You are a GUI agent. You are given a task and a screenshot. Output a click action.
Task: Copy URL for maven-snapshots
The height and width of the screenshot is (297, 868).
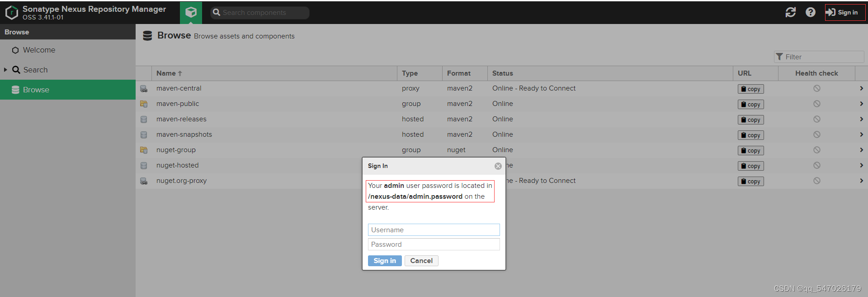(750, 135)
